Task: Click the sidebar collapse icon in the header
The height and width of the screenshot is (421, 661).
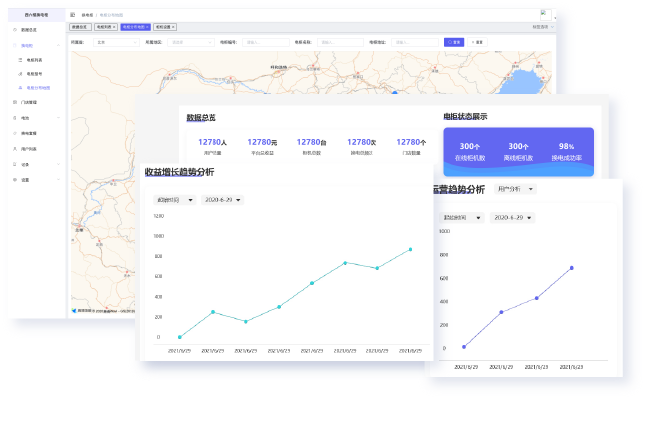Action: click(x=73, y=16)
